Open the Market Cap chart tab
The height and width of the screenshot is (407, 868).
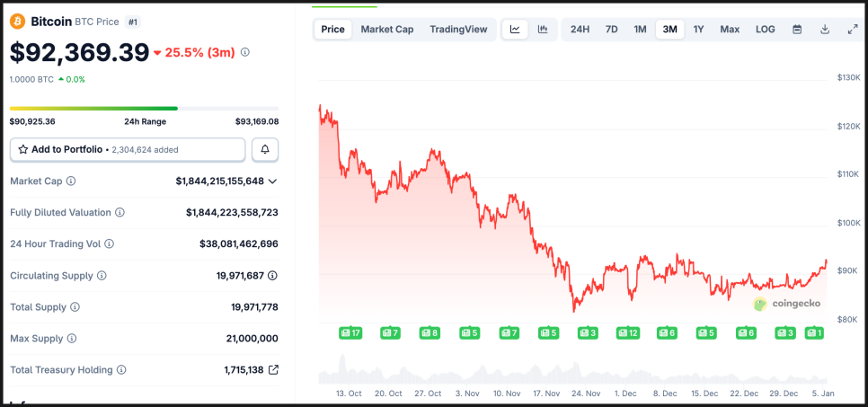click(387, 29)
